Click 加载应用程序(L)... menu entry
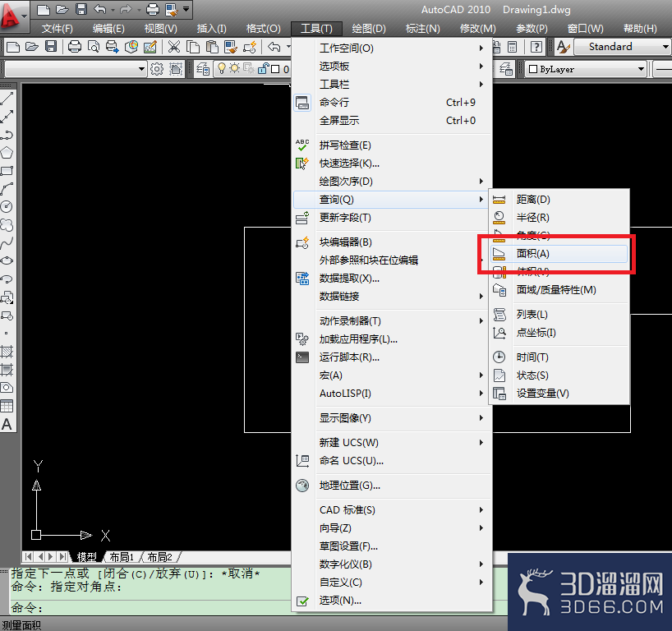Image resolution: width=672 pixels, height=631 pixels. [x=392, y=339]
